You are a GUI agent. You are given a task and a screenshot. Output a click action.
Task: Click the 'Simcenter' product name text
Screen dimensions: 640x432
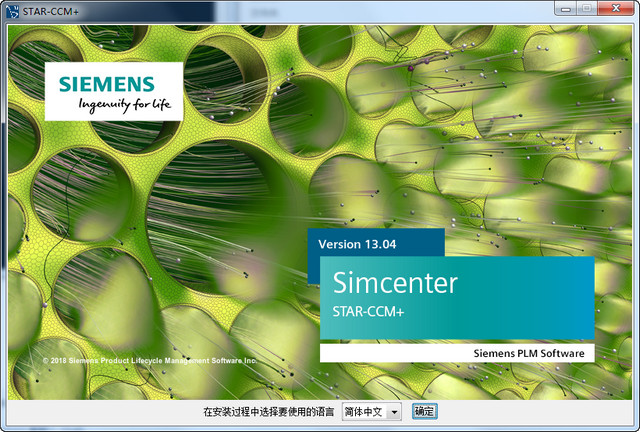pos(395,283)
